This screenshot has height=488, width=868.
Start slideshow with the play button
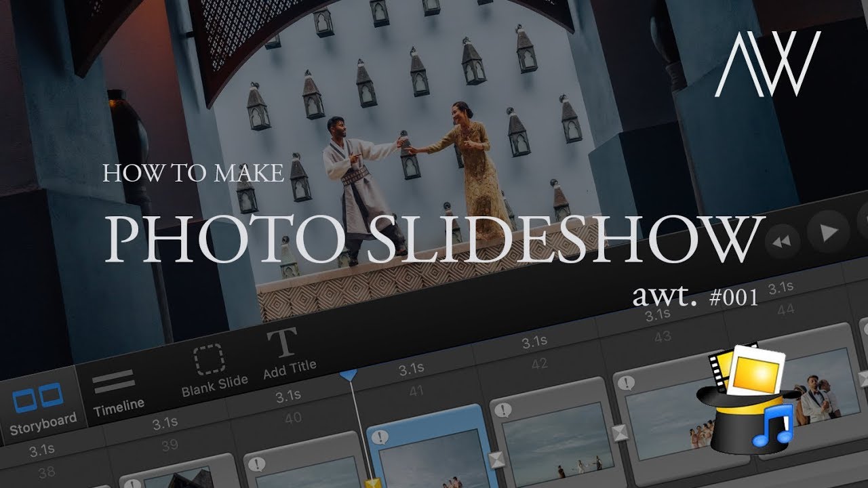point(828,232)
